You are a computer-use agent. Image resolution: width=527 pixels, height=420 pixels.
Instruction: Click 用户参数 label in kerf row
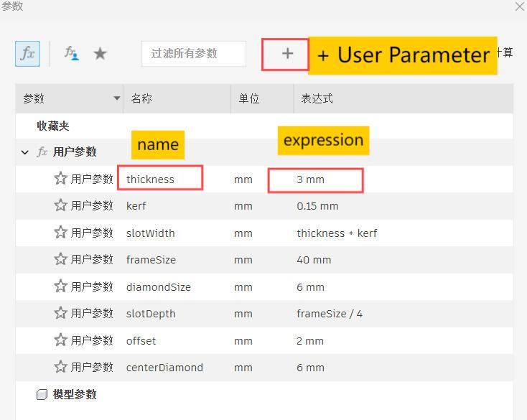coord(92,205)
